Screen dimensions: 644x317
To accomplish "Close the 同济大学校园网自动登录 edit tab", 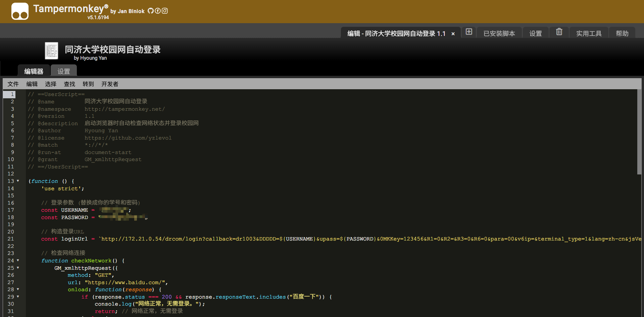I will [453, 34].
